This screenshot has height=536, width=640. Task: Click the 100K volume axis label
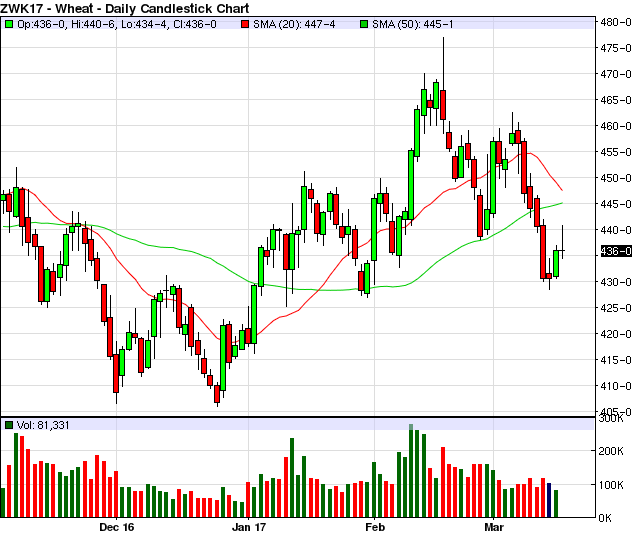[611, 485]
